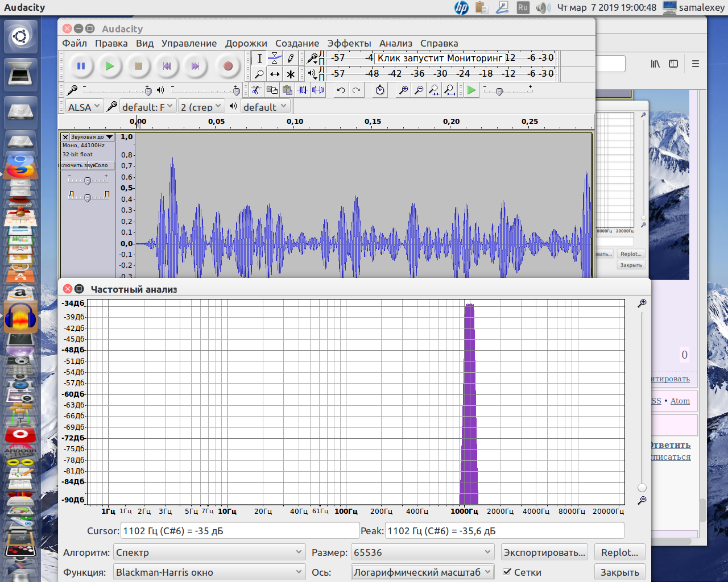Click the Cut scissors icon
The width and height of the screenshot is (728, 582).
click(256, 90)
